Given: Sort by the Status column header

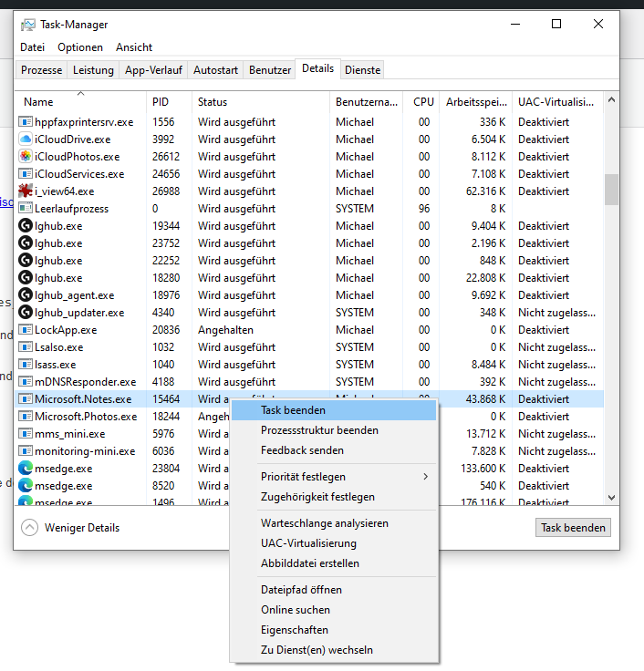Looking at the screenshot, I should pos(261,102).
